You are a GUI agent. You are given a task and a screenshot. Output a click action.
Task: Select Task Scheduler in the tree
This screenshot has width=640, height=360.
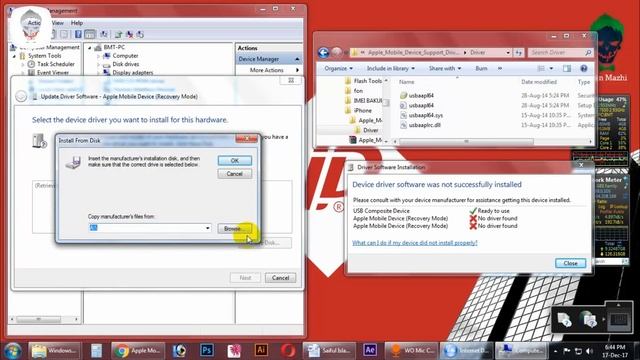tap(56, 64)
